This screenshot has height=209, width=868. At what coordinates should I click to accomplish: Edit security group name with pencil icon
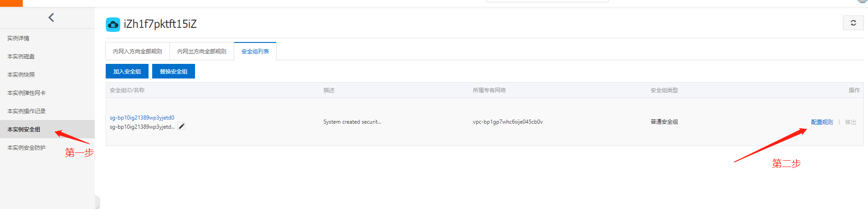[x=181, y=126]
